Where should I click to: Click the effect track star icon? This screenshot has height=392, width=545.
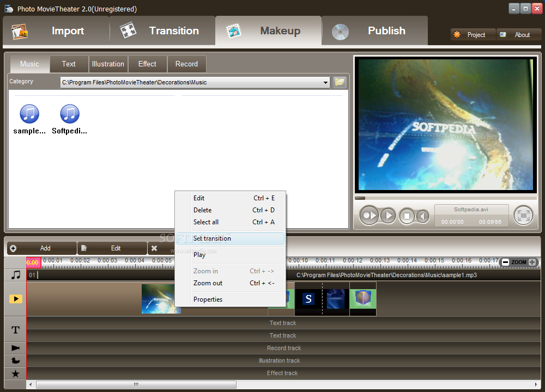click(16, 373)
